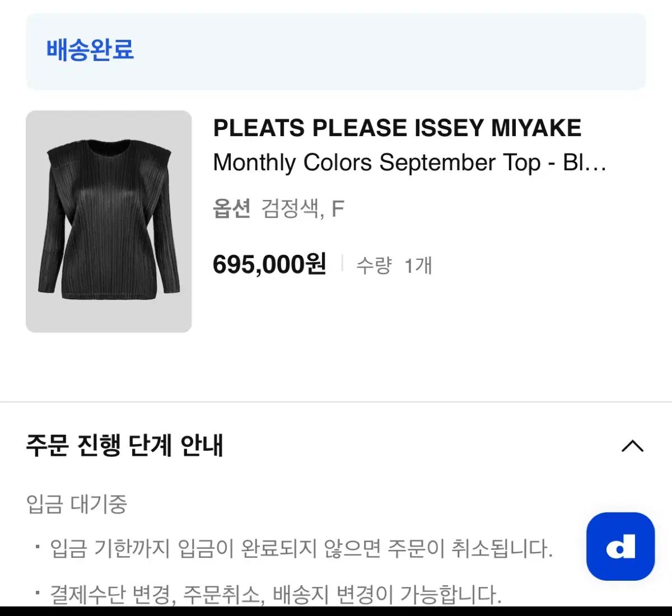Tap the bullet before 입금 기한까지 line
The height and width of the screenshot is (616, 672).
(x=38, y=547)
